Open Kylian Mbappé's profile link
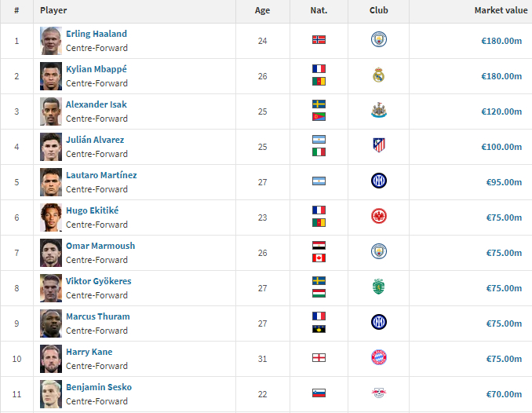532x413 pixels. (97, 69)
